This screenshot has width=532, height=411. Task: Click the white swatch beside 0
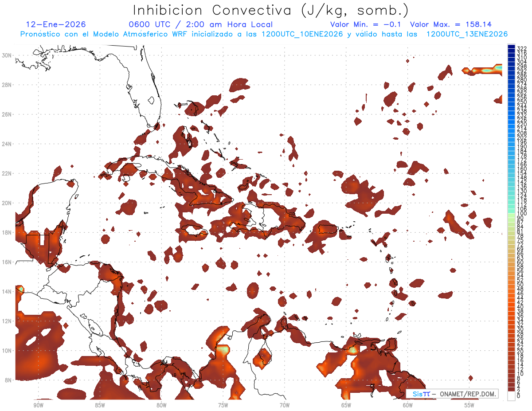(511, 395)
